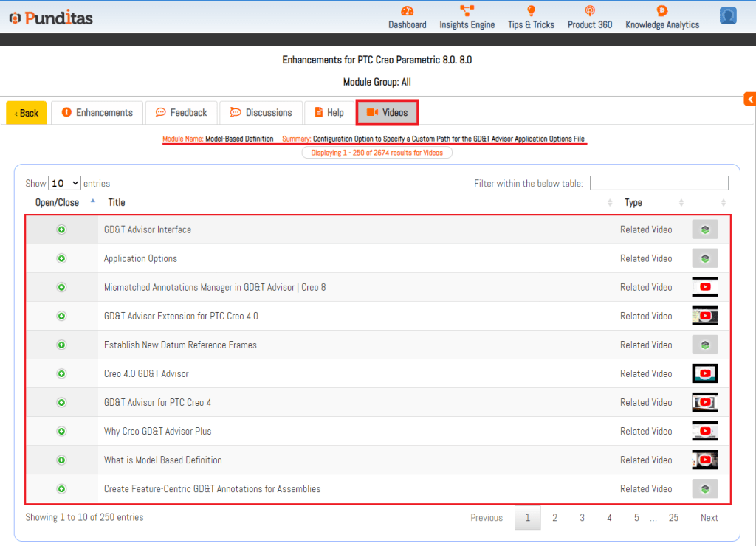Click the Punditas logo
Image resolution: width=756 pixels, height=546 pixels.
pos(51,17)
